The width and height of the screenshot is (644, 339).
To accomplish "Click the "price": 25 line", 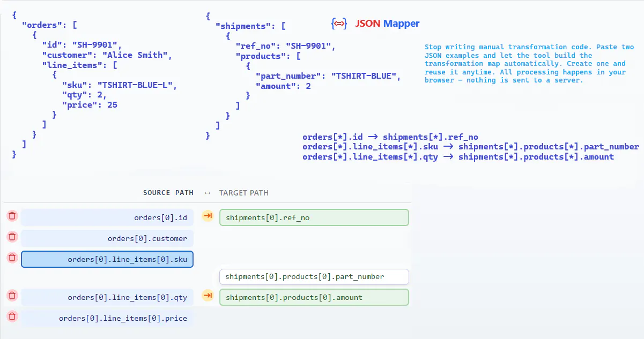I will coord(90,105).
